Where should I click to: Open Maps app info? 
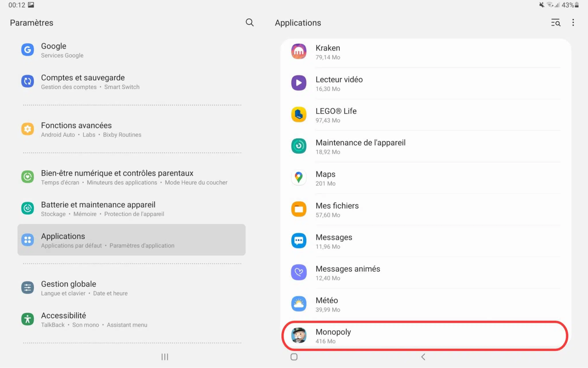426,178
